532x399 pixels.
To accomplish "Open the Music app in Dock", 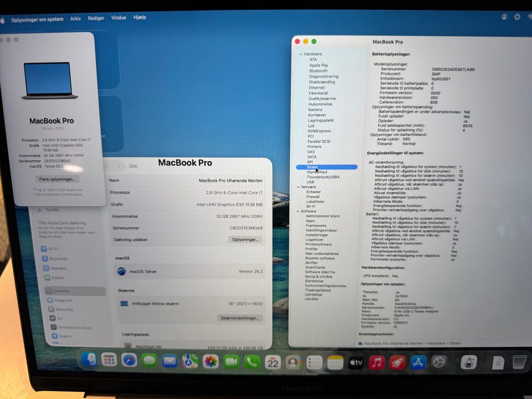I will click(x=377, y=362).
